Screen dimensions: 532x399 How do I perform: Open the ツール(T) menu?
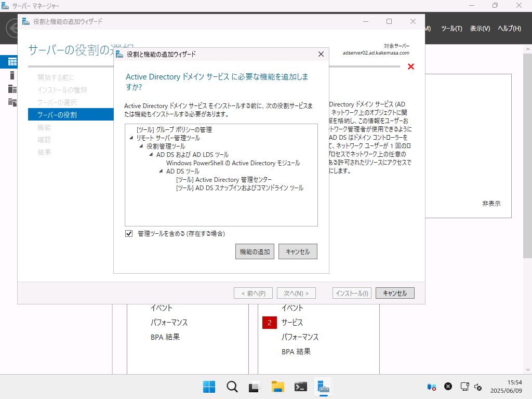451,29
